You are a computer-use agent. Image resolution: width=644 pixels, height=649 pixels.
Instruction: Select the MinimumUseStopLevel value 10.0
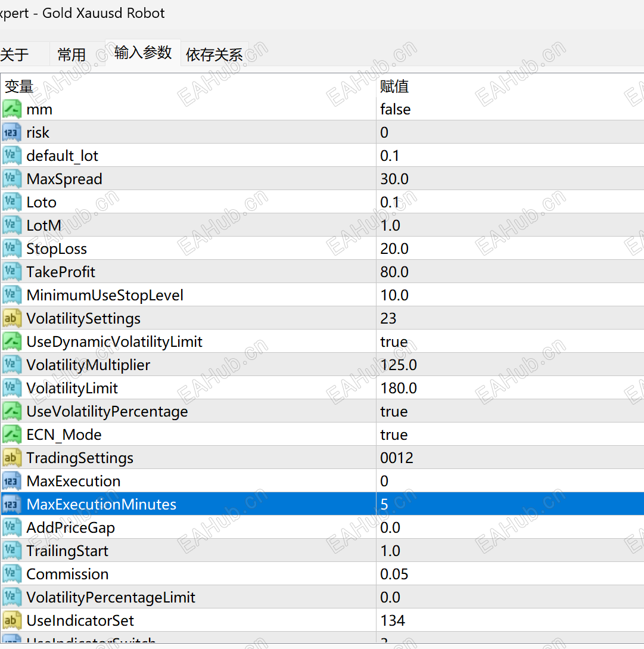pyautogui.click(x=394, y=295)
